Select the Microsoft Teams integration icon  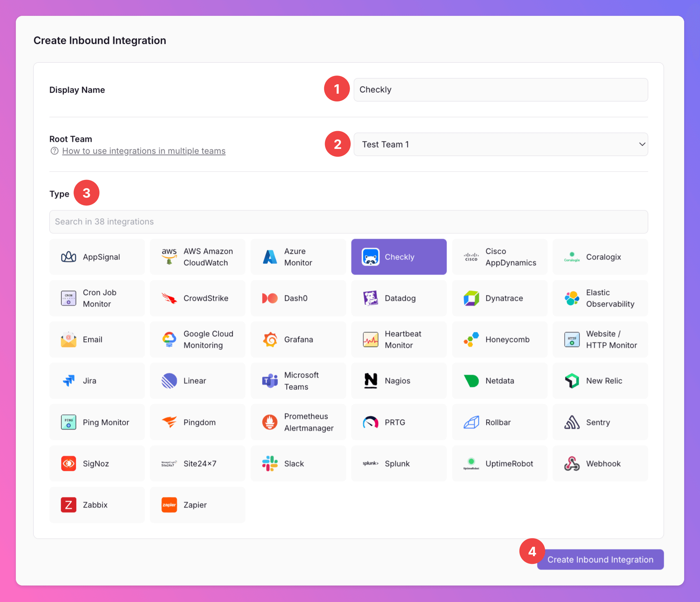[270, 381]
